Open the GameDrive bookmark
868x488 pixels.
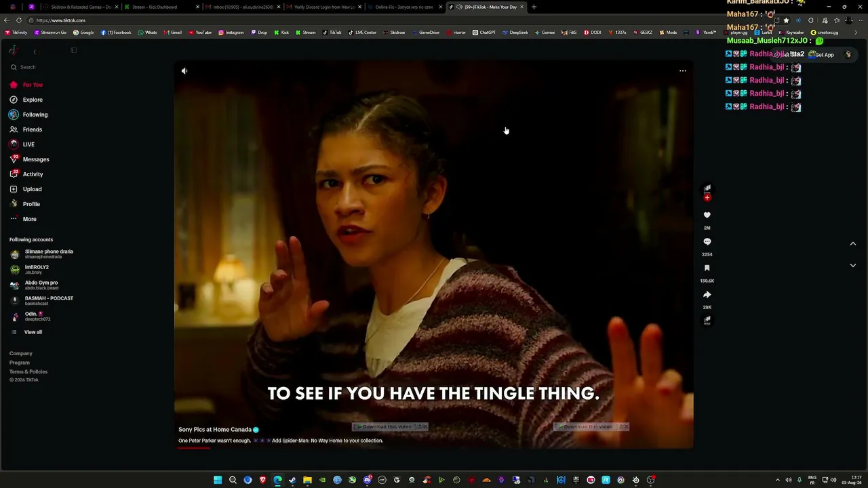pyautogui.click(x=425, y=33)
